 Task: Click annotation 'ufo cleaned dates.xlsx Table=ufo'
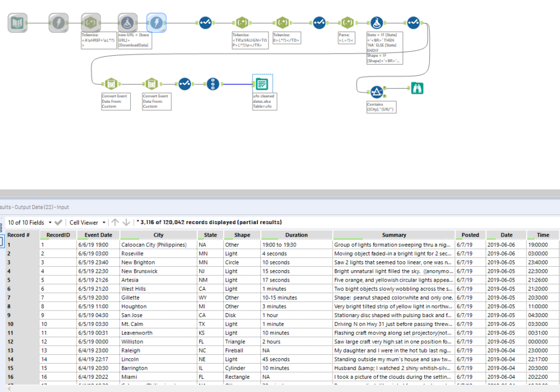pos(265,101)
